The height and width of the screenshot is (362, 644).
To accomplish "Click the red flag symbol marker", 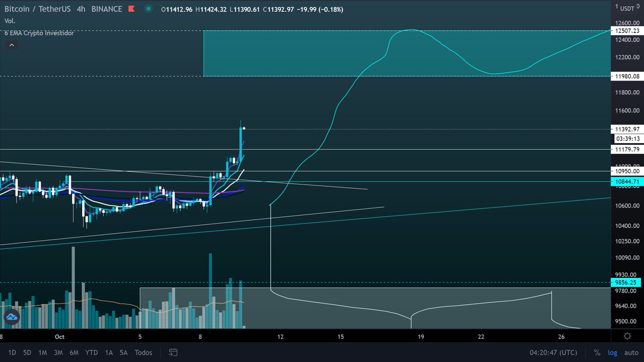I will point(131,10).
